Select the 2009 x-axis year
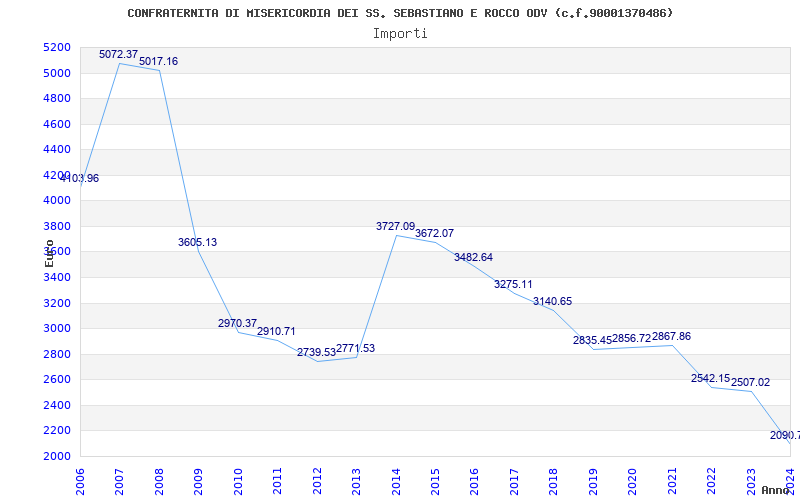The image size is (800, 500). point(198,482)
